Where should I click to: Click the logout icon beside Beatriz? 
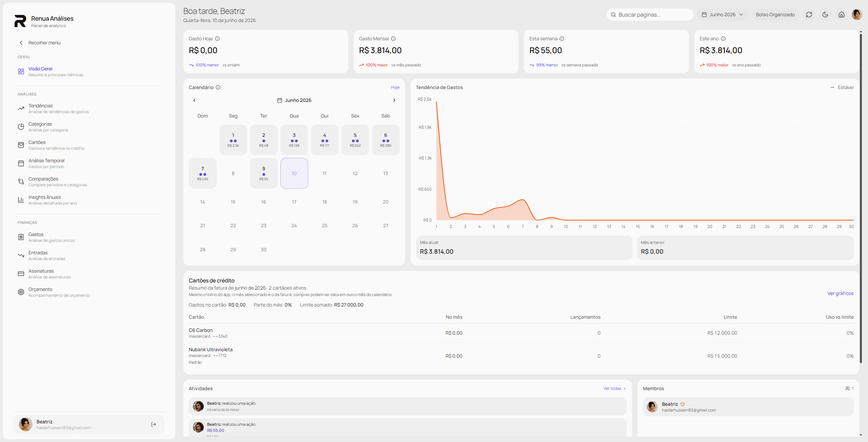(x=154, y=424)
